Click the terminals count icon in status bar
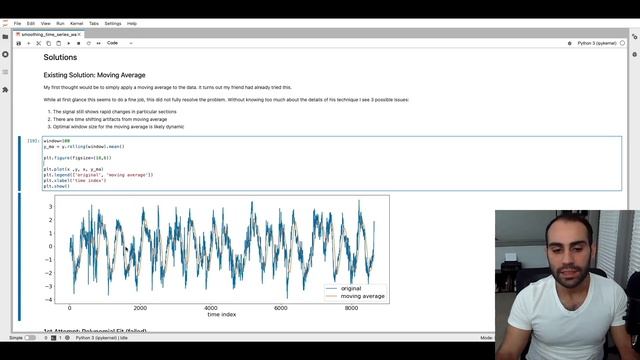The width and height of the screenshot is (640, 360). tap(53, 338)
